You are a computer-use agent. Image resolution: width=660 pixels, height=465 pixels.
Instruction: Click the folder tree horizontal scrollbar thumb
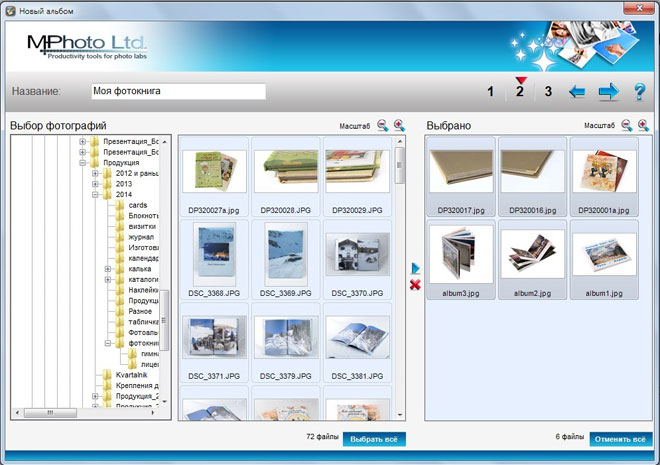[x=51, y=413]
